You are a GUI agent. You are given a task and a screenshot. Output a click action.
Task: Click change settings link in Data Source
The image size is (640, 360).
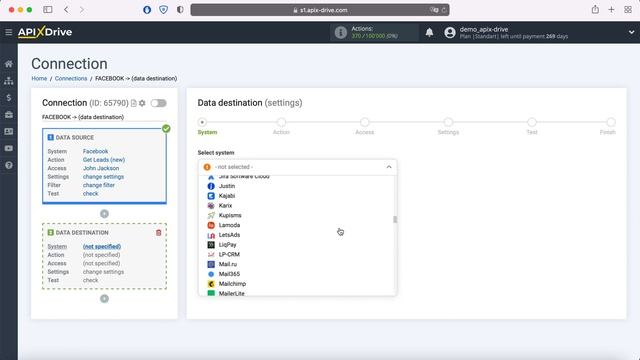tap(103, 177)
